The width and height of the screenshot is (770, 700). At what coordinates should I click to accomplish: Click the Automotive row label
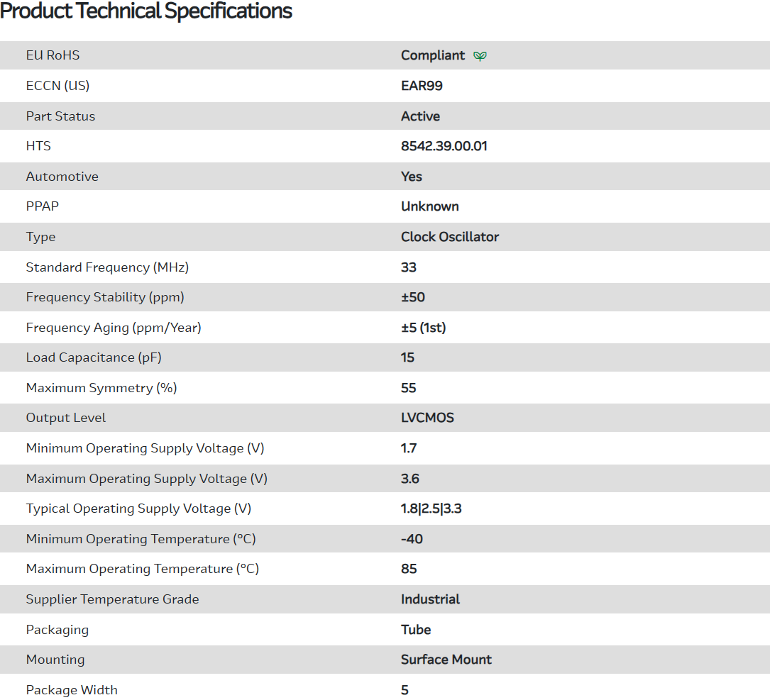click(62, 177)
